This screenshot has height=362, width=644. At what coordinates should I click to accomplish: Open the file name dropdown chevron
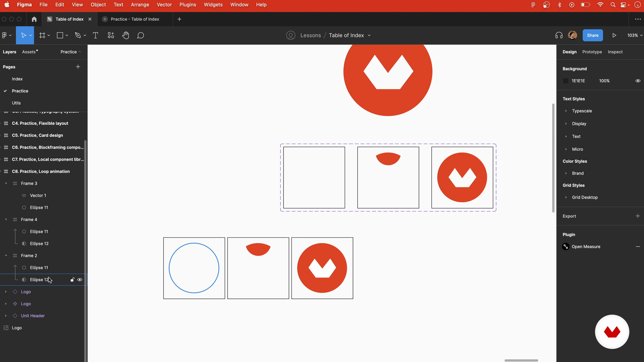[369, 36]
